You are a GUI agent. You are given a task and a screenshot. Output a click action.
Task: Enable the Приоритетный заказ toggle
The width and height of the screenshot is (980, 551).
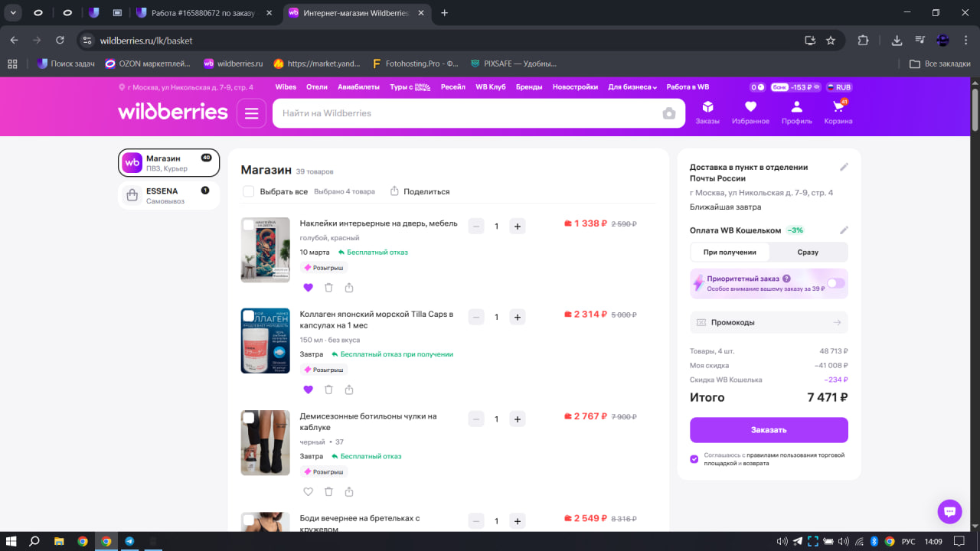[835, 283]
